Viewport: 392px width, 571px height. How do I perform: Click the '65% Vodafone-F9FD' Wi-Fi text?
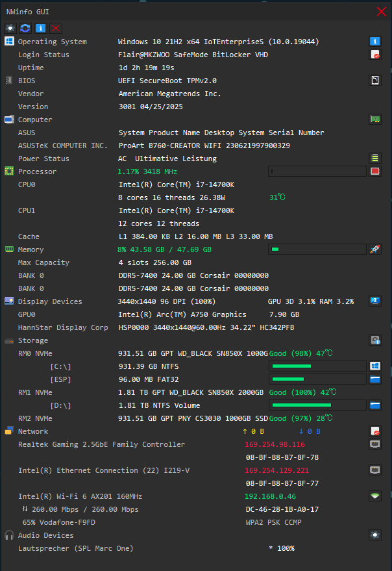pos(58,522)
